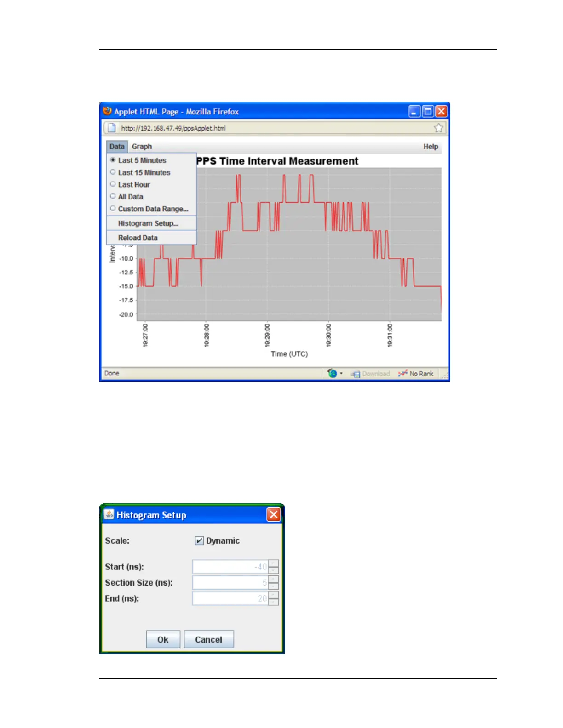Image resolution: width=563 pixels, height=728 pixels.
Task: Click the 19:31:00 time axis label
Action: [x=390, y=335]
